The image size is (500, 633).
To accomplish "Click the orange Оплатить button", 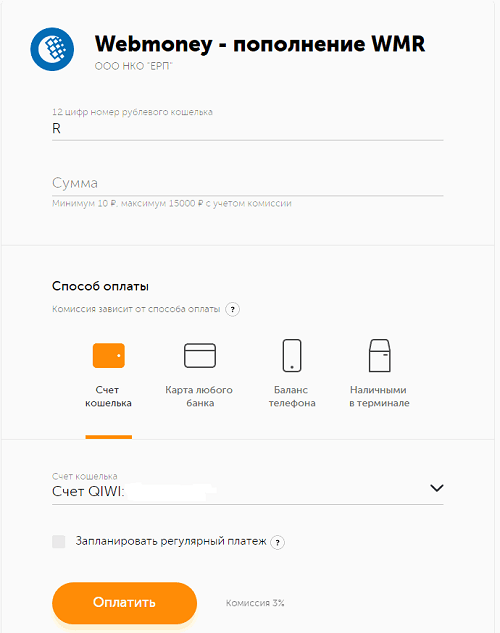I will (124, 603).
